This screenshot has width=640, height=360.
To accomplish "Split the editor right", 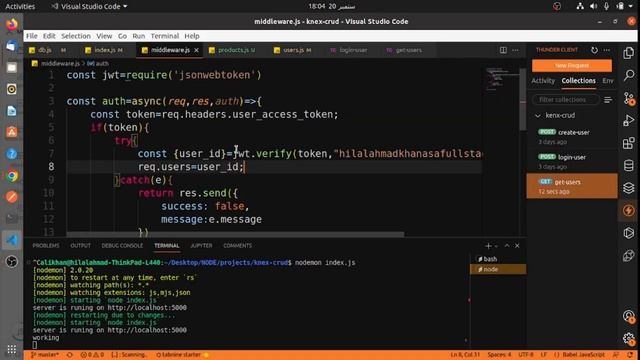I will [x=503, y=50].
